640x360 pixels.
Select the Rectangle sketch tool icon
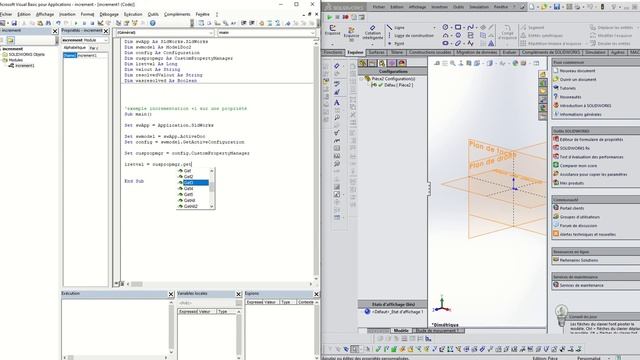(458, 27)
